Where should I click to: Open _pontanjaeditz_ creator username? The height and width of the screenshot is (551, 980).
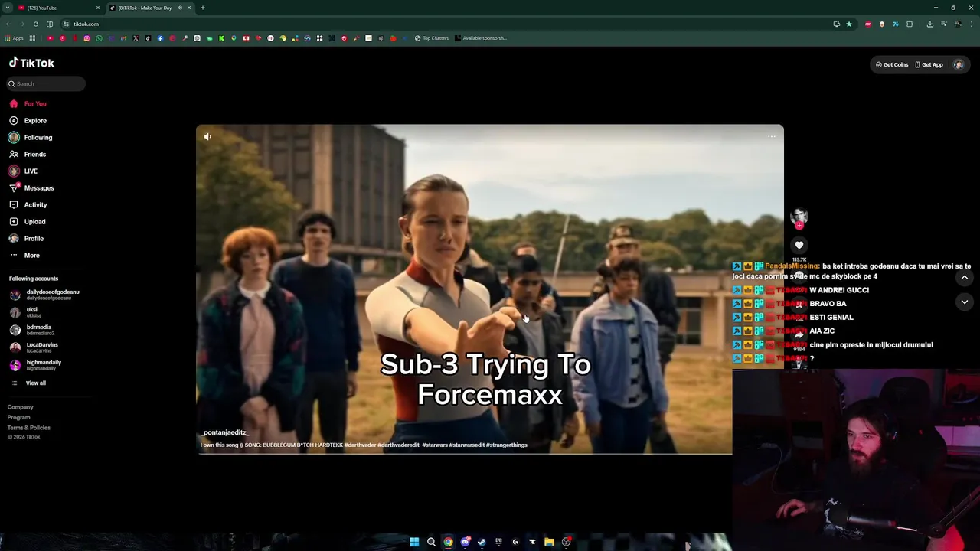pos(226,432)
